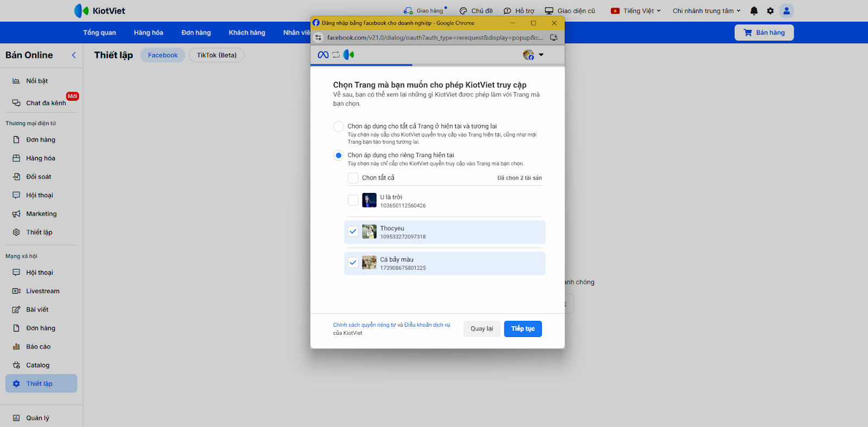Go to the Tổng quan menu
Viewport: 868px width, 427px height.
[x=100, y=33]
